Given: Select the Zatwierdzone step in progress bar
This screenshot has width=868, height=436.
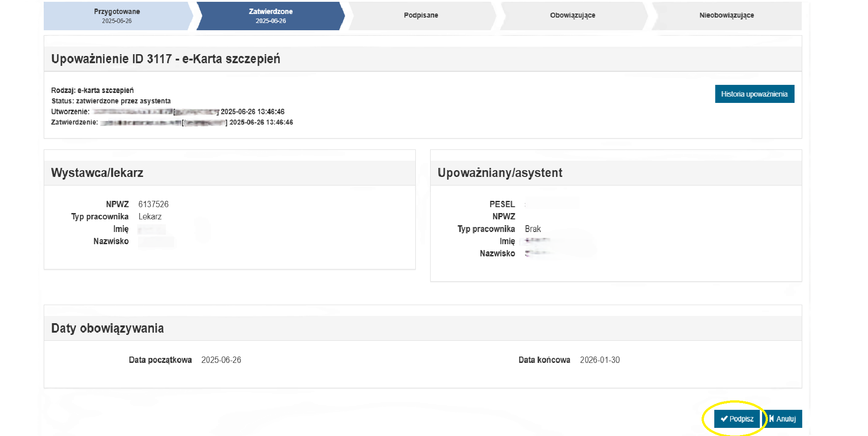Looking at the screenshot, I should click(271, 16).
